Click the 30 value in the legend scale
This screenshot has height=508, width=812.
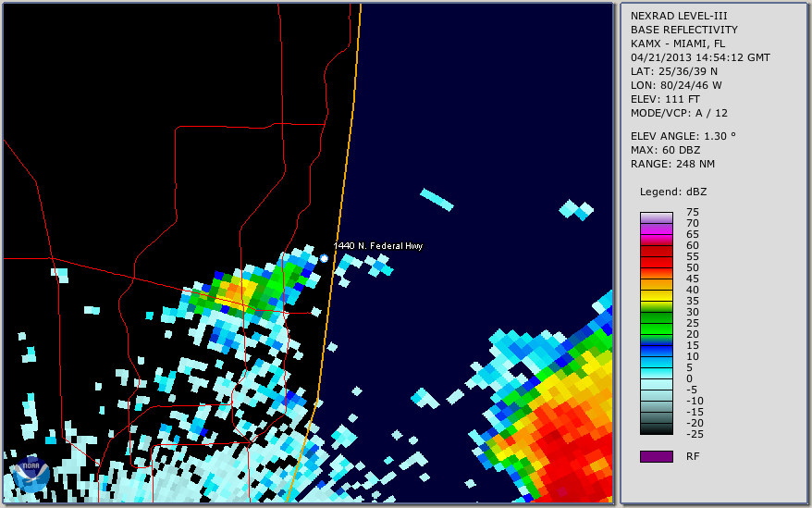(693, 312)
